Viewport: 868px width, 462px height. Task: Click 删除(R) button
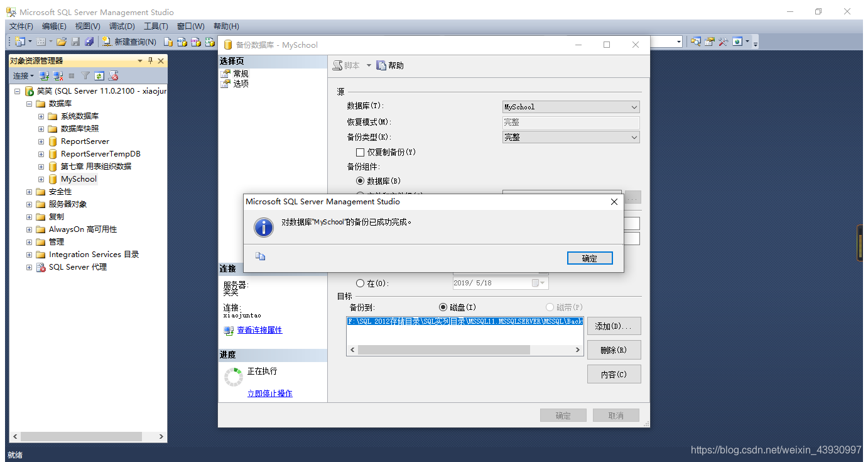tap(614, 350)
